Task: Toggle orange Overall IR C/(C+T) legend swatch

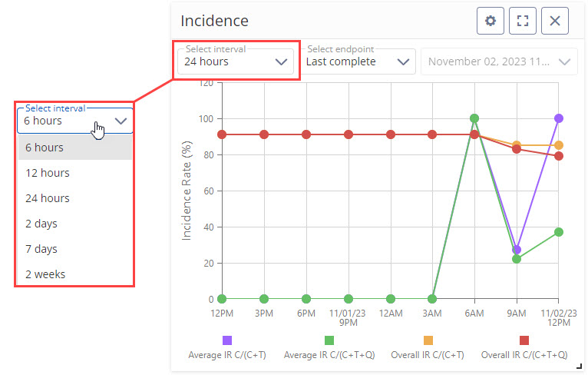Action: click(428, 340)
